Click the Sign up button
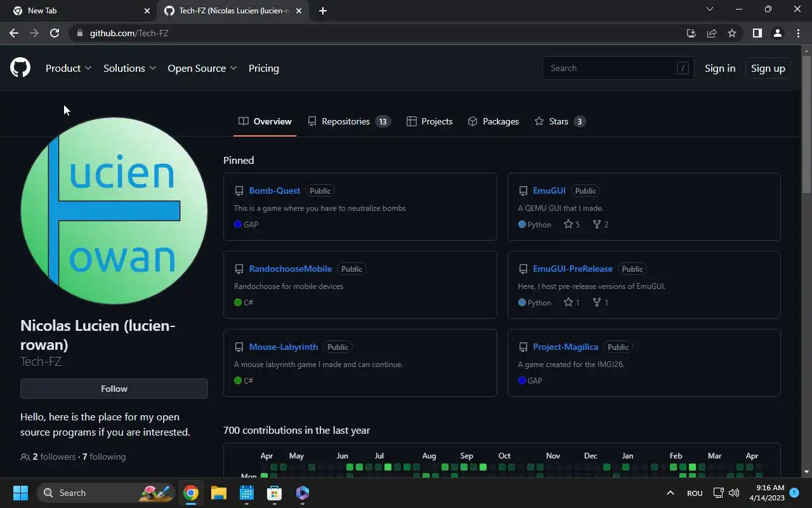 pos(768,68)
